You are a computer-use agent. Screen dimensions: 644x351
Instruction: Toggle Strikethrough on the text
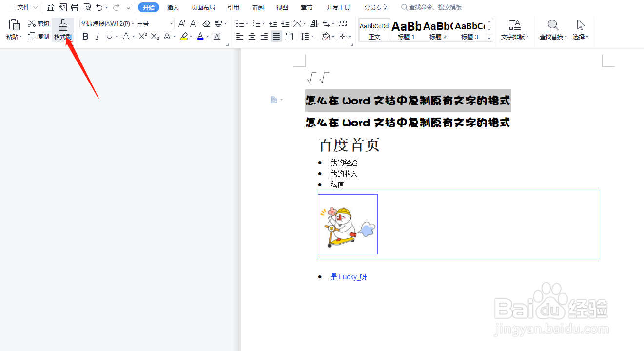[126, 36]
